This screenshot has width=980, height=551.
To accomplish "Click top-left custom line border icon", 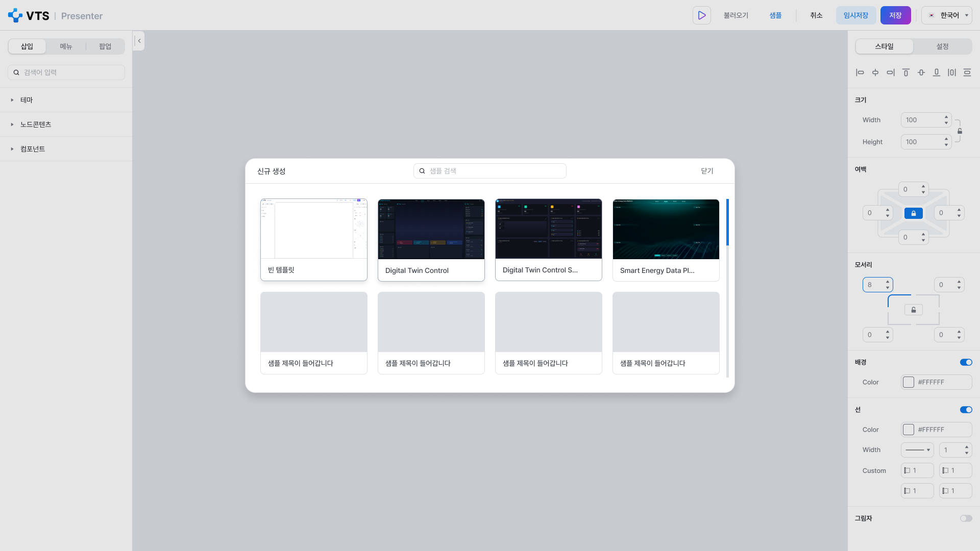I will click(907, 470).
